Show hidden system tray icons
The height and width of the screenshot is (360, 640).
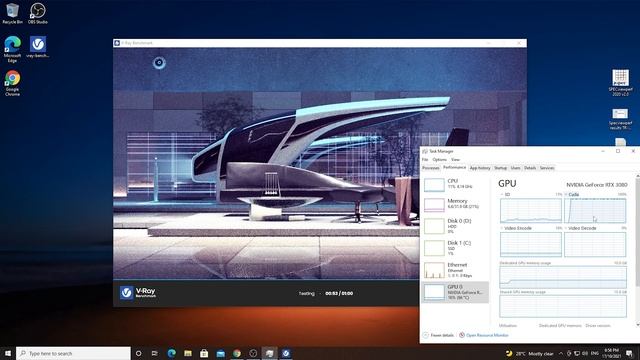pos(561,353)
